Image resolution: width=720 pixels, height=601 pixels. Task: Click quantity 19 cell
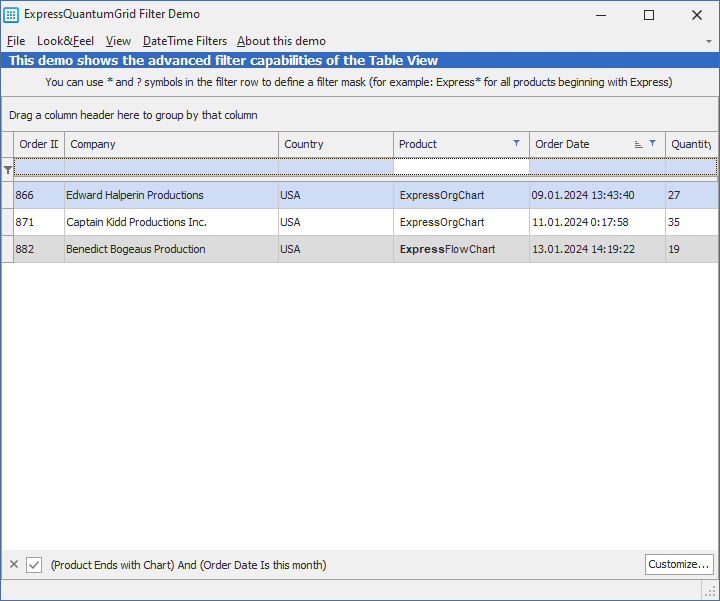pos(692,249)
